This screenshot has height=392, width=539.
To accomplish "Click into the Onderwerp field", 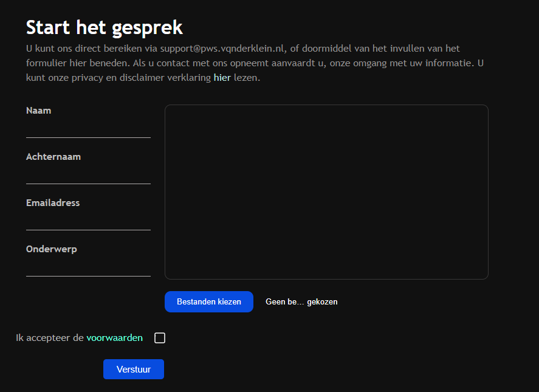I will 88,267.
